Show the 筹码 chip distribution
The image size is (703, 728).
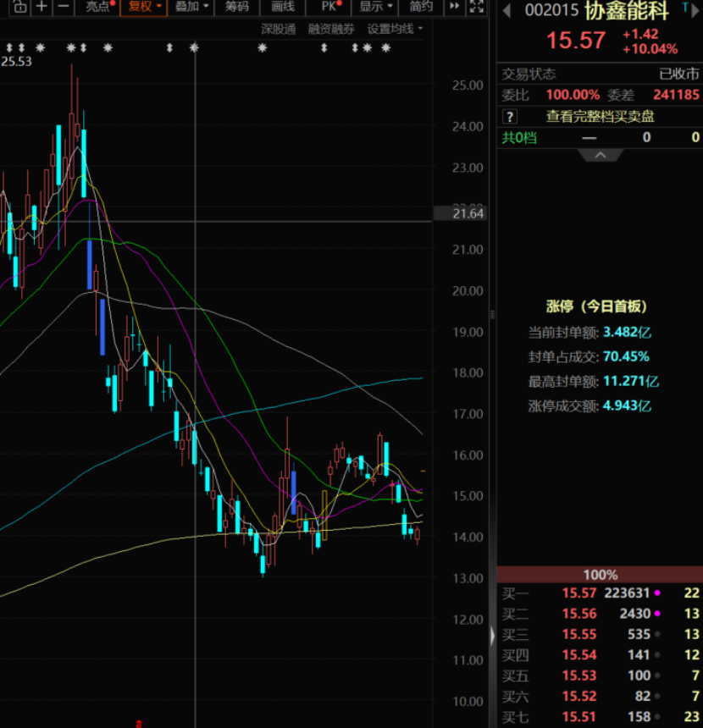(236, 7)
